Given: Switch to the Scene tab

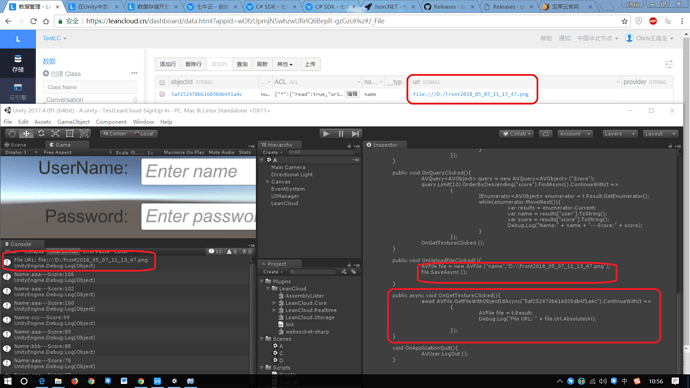Looking at the screenshot, I should click(15, 145).
